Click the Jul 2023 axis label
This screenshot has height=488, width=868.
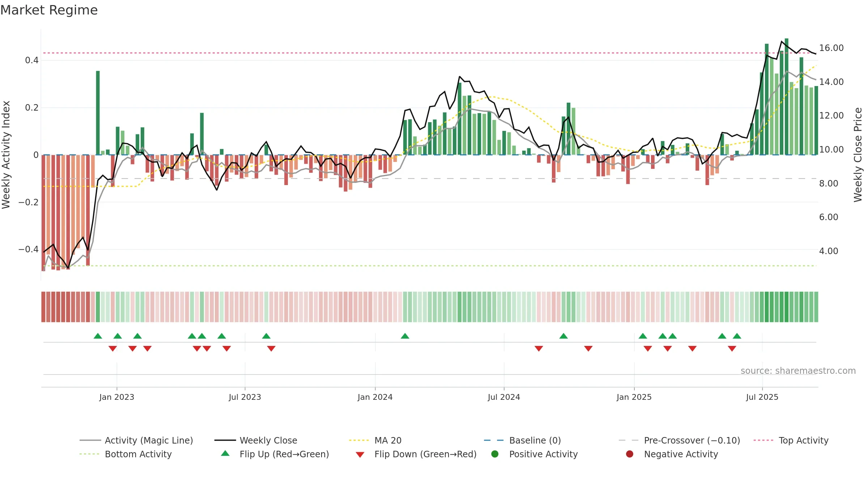click(x=245, y=397)
